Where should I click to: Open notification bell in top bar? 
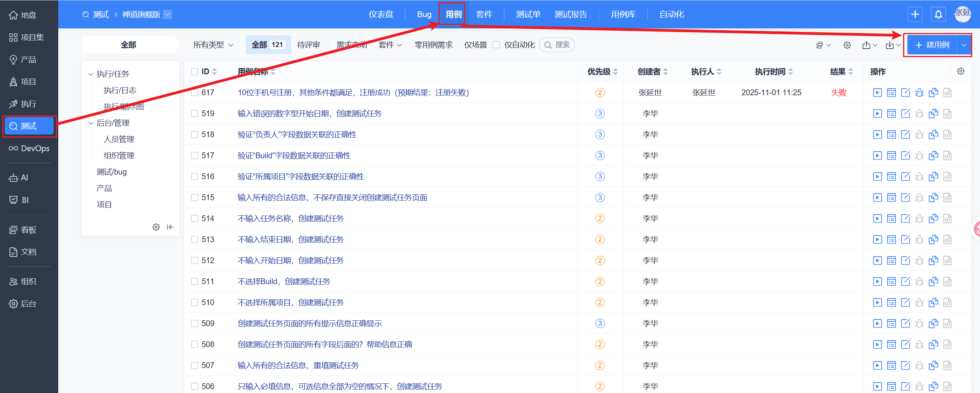point(938,14)
